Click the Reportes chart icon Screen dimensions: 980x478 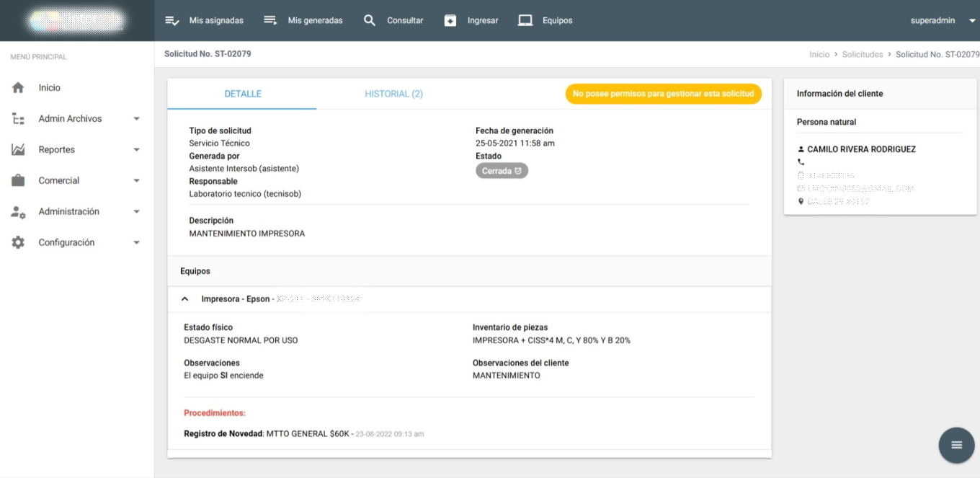pos(18,149)
